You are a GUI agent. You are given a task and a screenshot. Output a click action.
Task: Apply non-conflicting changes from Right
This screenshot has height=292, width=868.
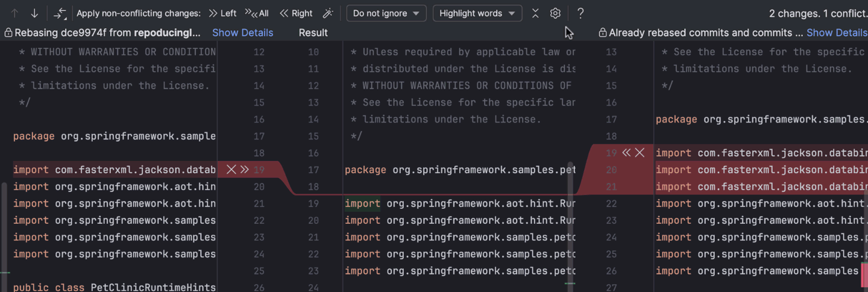click(296, 13)
